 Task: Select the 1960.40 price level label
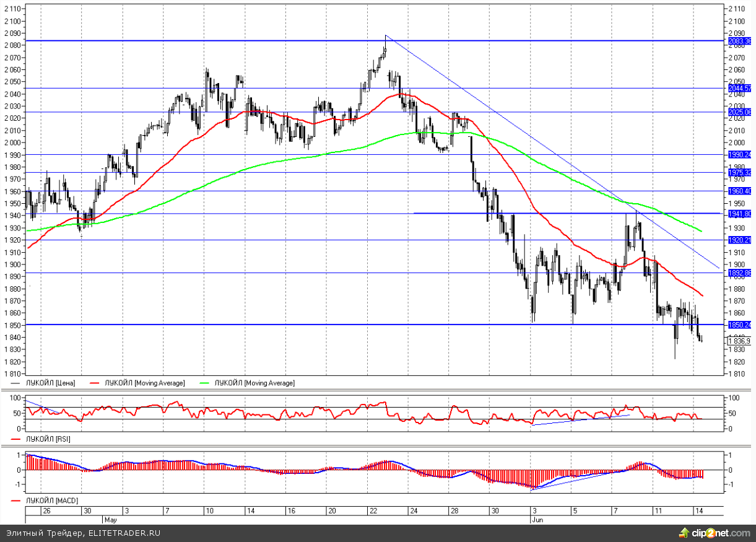coord(739,191)
